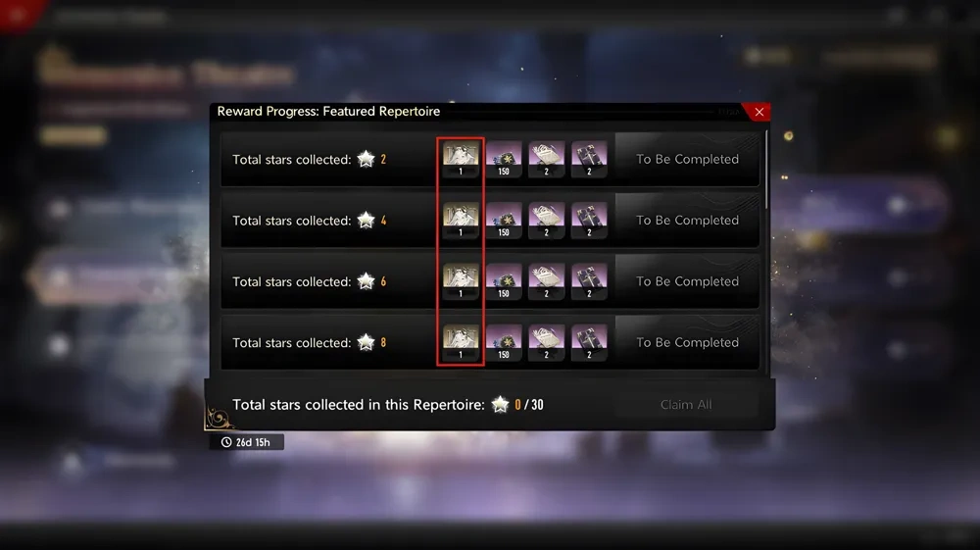Click To Be Completed for 2 stars
This screenshot has width=980, height=550.
tap(687, 159)
